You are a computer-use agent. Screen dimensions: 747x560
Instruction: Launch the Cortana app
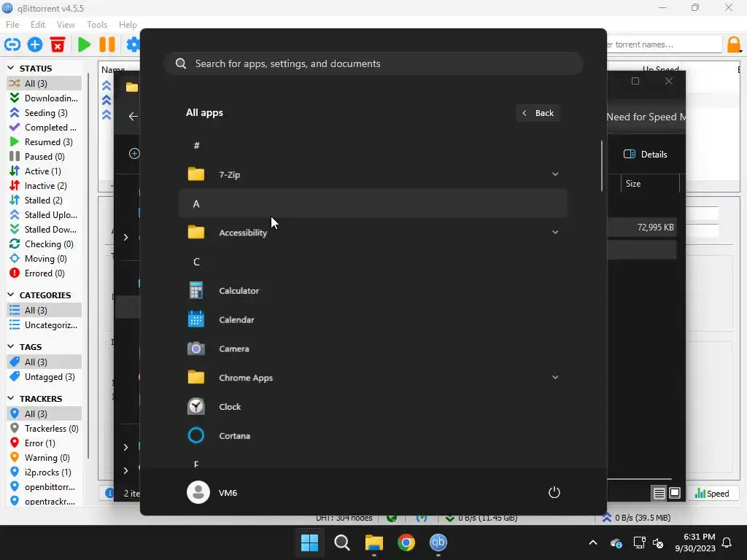coord(373,436)
